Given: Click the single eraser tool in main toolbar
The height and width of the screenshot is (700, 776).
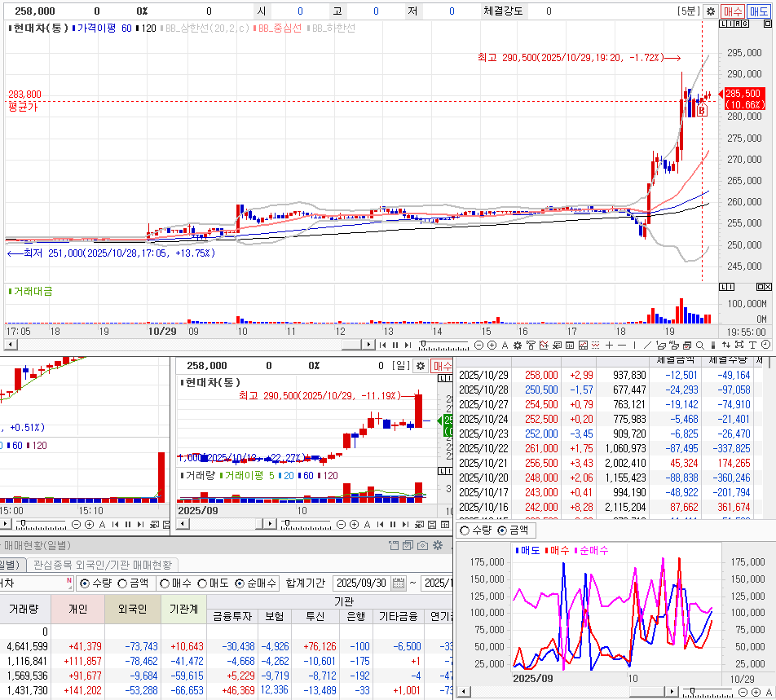Looking at the screenshot, I should coord(661,345).
